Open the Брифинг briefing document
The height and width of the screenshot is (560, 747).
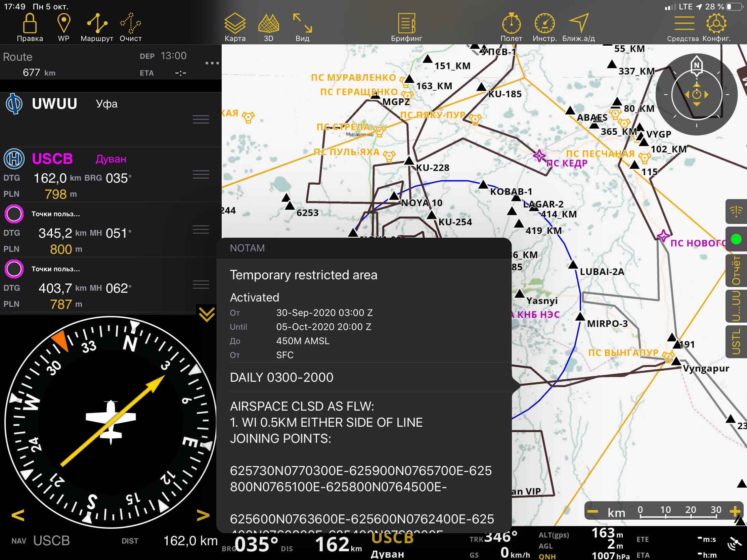407,24
